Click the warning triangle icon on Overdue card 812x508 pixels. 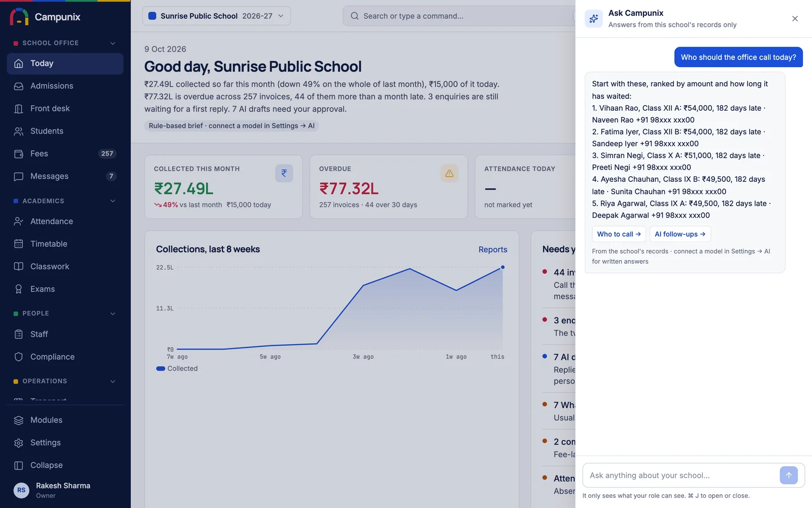(449, 173)
